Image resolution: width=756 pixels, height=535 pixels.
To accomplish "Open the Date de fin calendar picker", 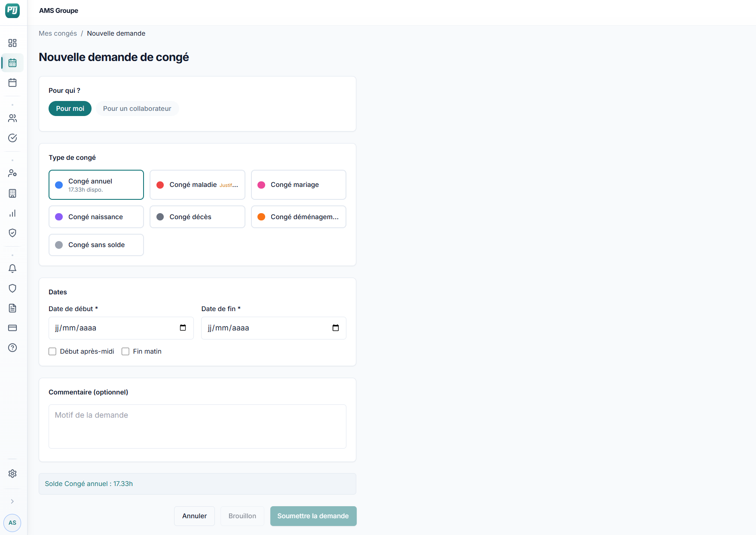I will (336, 328).
